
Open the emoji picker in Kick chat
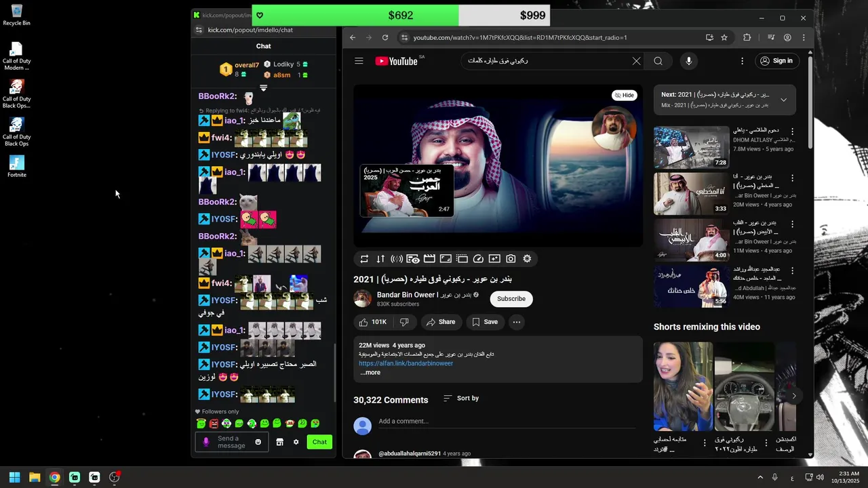[258, 442]
